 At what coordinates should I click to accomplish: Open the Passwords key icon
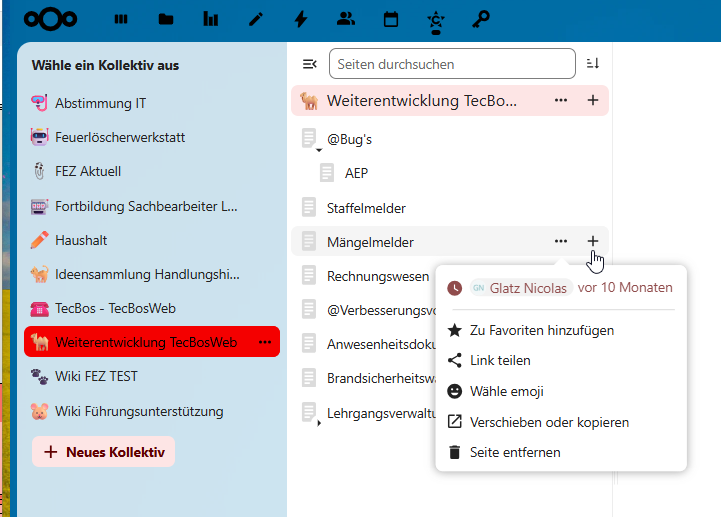pyautogui.click(x=481, y=19)
